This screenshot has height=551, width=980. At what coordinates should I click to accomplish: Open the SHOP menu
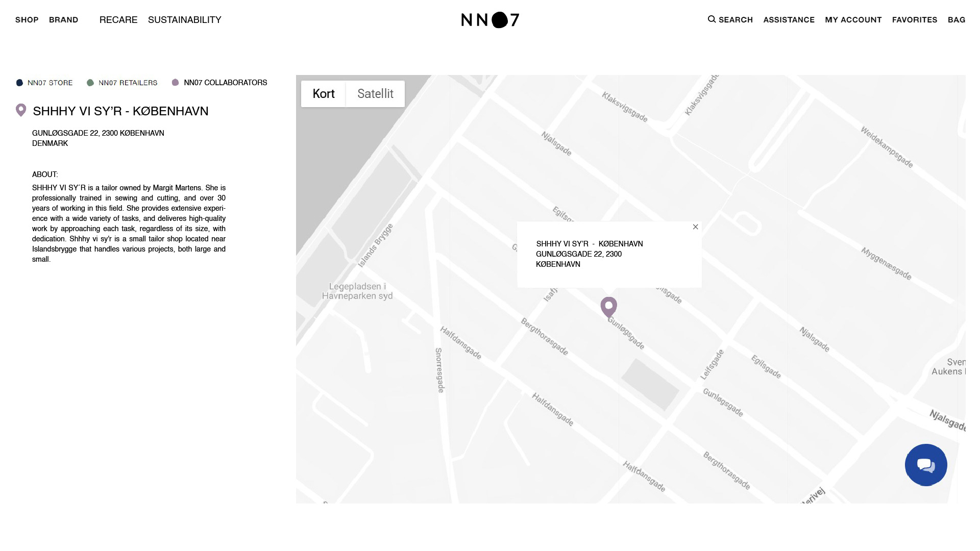(27, 20)
